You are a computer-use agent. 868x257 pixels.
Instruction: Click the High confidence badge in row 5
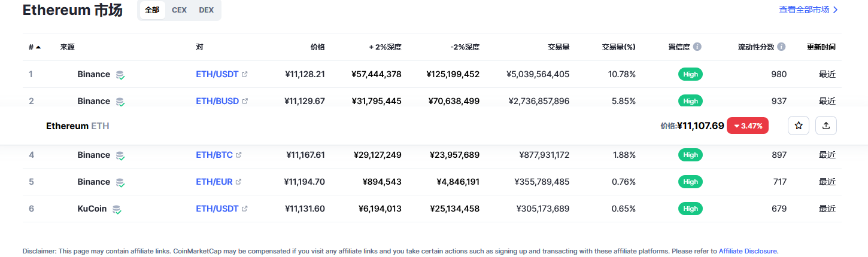[690, 182]
